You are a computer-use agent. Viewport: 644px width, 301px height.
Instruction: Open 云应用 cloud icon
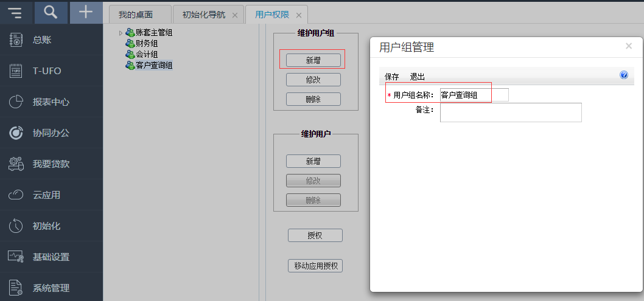tap(16, 195)
